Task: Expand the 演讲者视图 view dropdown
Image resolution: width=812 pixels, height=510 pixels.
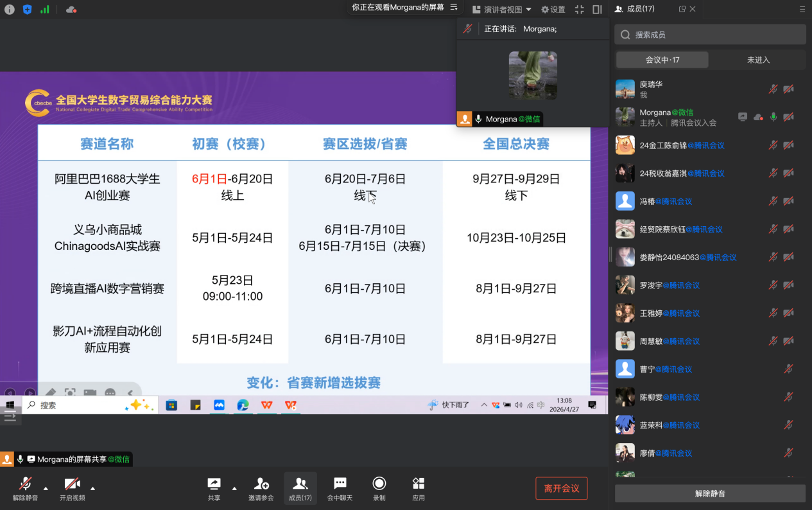Action: click(x=502, y=10)
